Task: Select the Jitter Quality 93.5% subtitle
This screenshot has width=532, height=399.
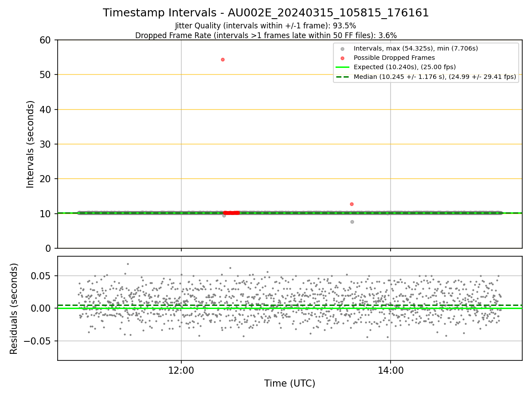Action: pos(266,26)
